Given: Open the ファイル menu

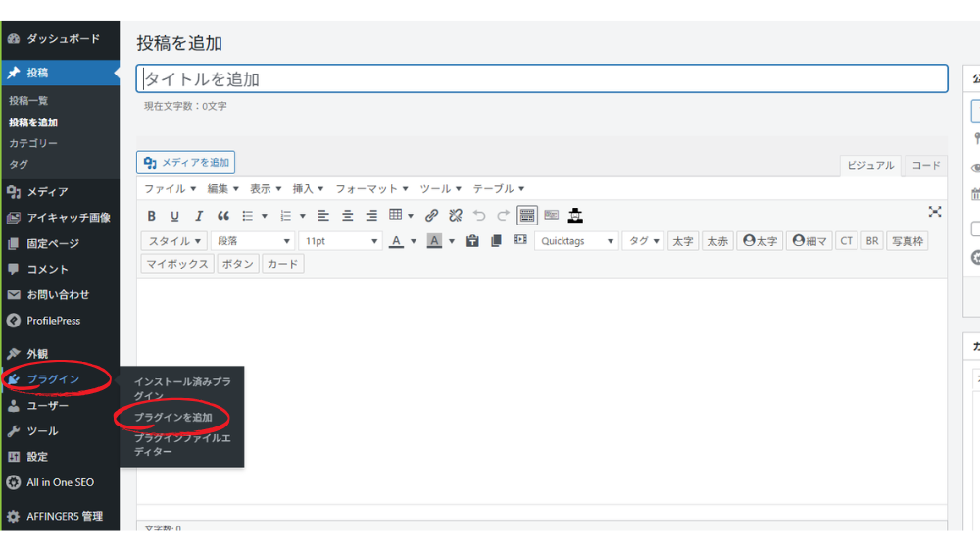Looking at the screenshot, I should 170,189.
